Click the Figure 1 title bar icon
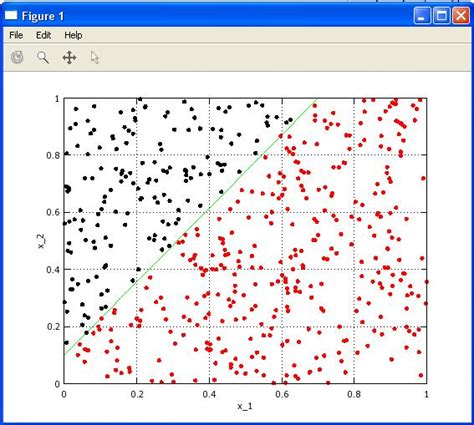This screenshot has width=474, height=425. coord(11,16)
